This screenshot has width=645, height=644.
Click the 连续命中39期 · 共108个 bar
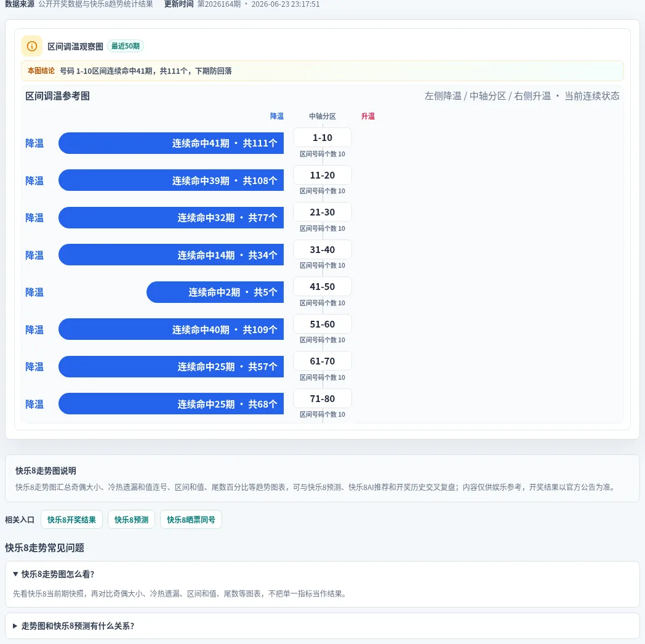click(x=171, y=180)
